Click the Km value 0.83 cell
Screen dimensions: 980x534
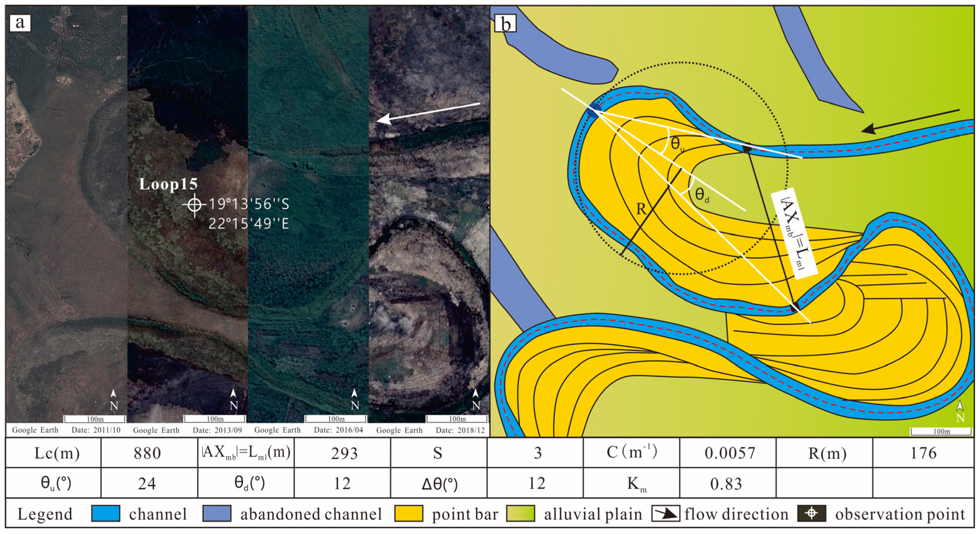[x=726, y=483]
